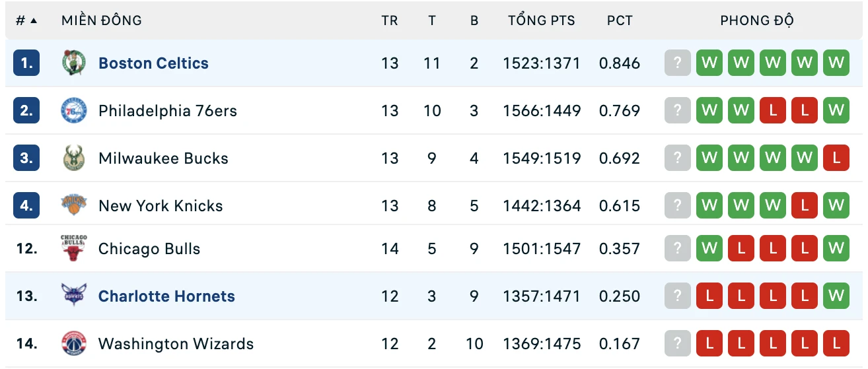
Task: Click the Boston Celtics team logo
Action: coord(73,63)
